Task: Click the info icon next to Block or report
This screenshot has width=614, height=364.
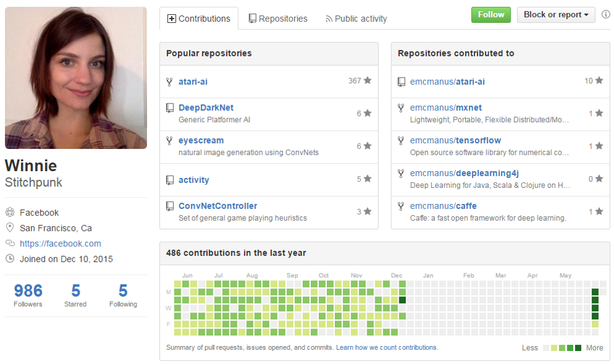Action: pos(605,15)
